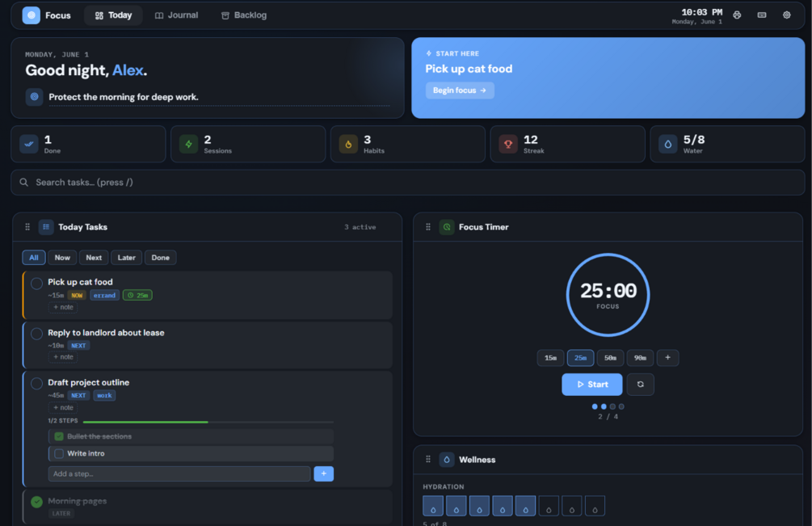This screenshot has height=526, width=812.
Task: Edit the Protect the morning intention text
Action: pyautogui.click(x=124, y=97)
